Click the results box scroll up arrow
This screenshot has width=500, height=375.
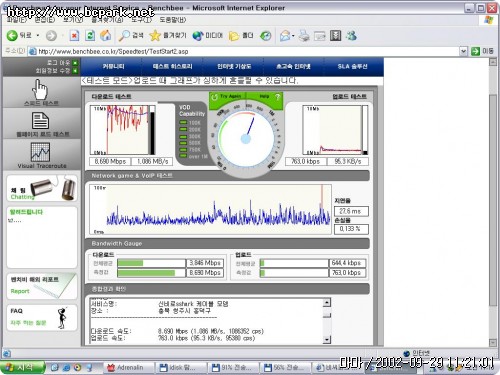327,303
